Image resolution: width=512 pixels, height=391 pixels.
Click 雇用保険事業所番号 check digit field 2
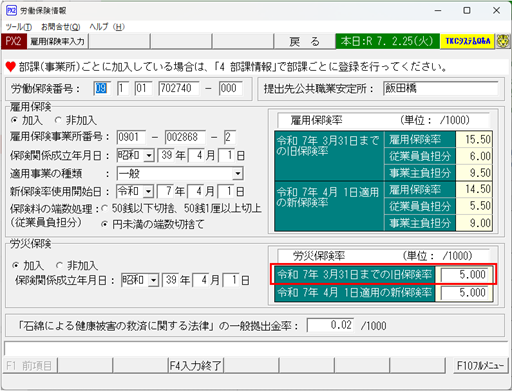[x=230, y=137]
